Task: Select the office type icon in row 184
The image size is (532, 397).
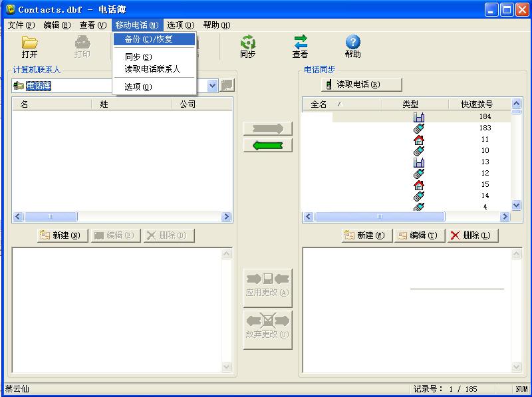Action: pyautogui.click(x=419, y=117)
